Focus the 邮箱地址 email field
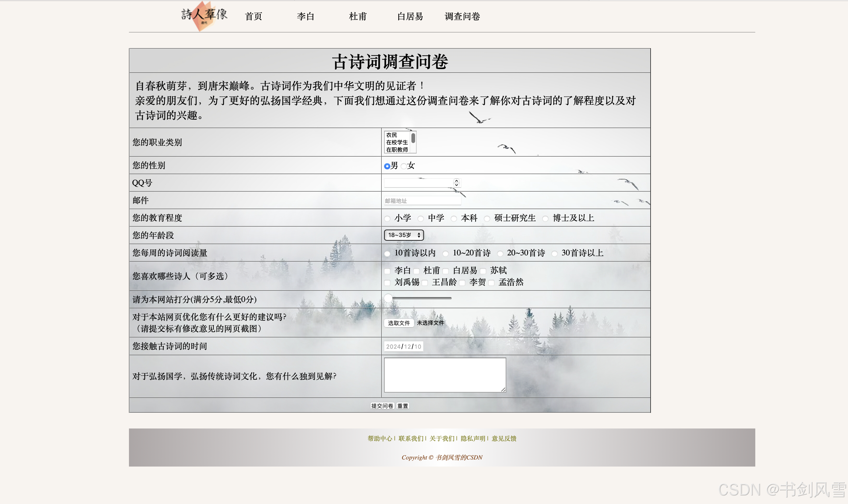The width and height of the screenshot is (848, 504). (x=422, y=201)
